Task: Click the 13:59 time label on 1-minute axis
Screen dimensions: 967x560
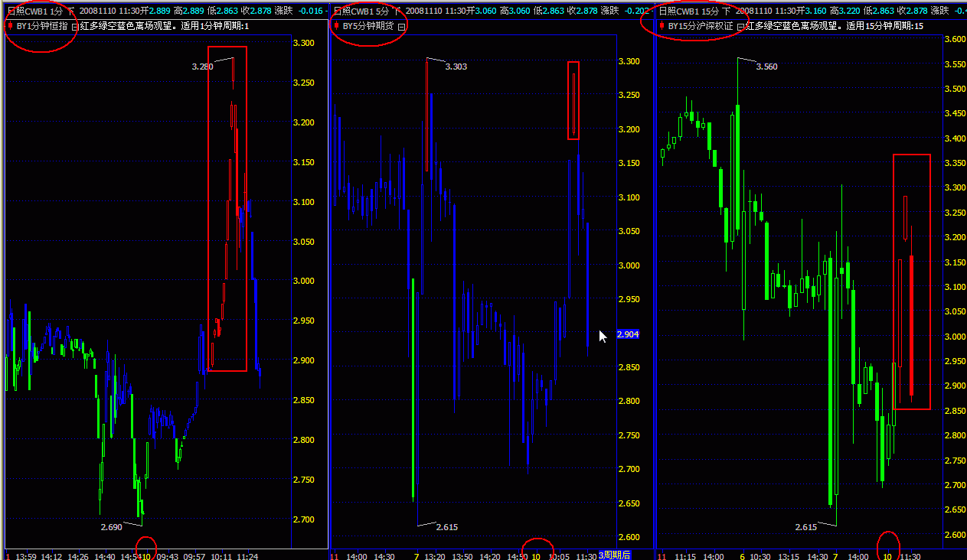Action: tap(26, 556)
